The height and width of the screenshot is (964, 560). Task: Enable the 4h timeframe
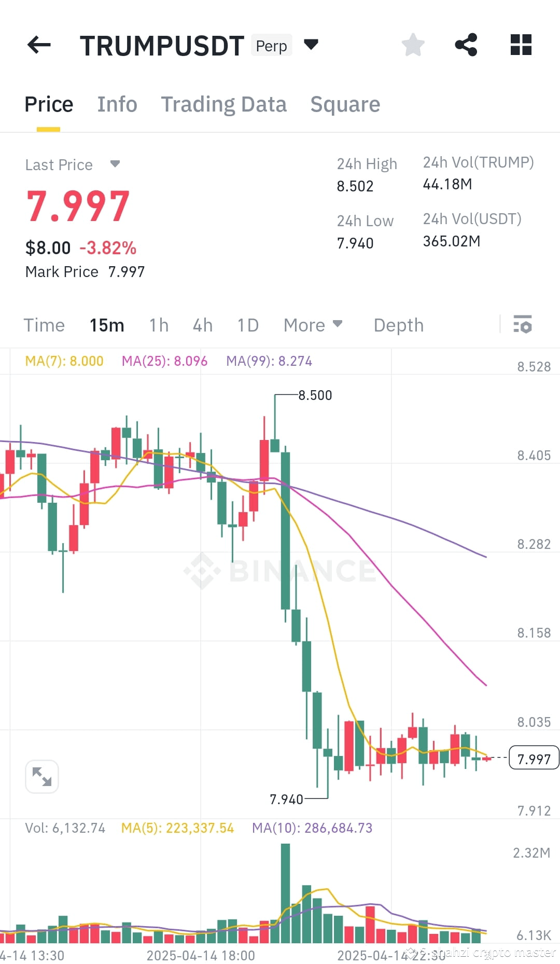tap(202, 325)
